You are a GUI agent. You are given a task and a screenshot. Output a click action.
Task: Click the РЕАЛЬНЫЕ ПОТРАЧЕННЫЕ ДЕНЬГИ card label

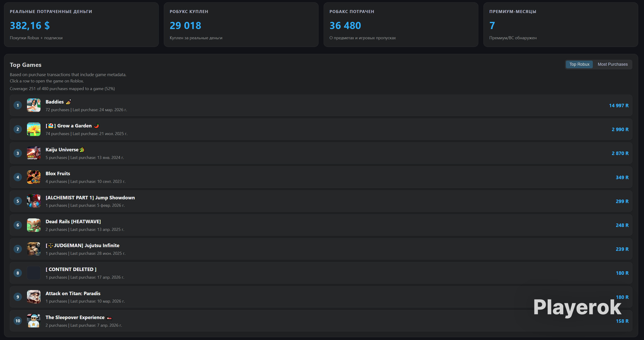tap(51, 12)
